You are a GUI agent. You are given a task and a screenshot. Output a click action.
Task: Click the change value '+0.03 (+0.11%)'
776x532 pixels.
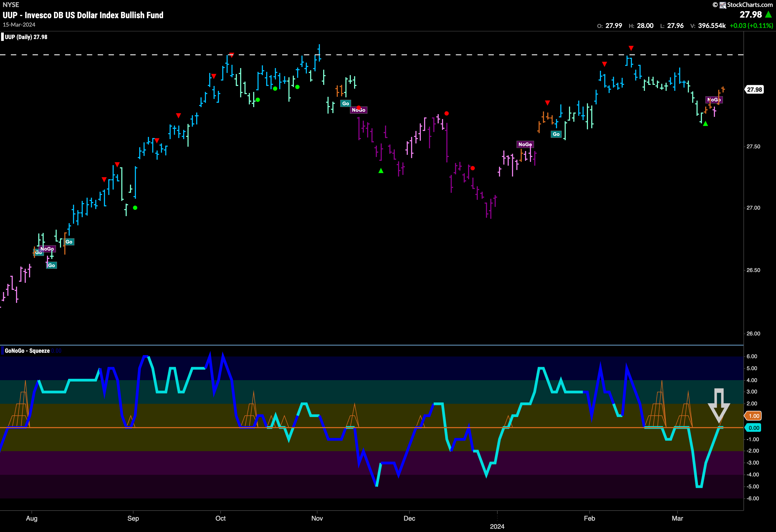tap(751, 26)
